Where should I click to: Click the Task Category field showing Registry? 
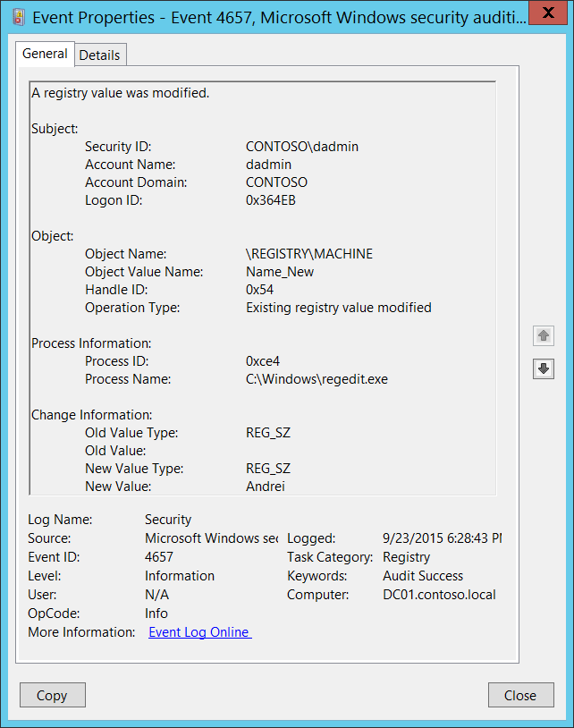406,556
